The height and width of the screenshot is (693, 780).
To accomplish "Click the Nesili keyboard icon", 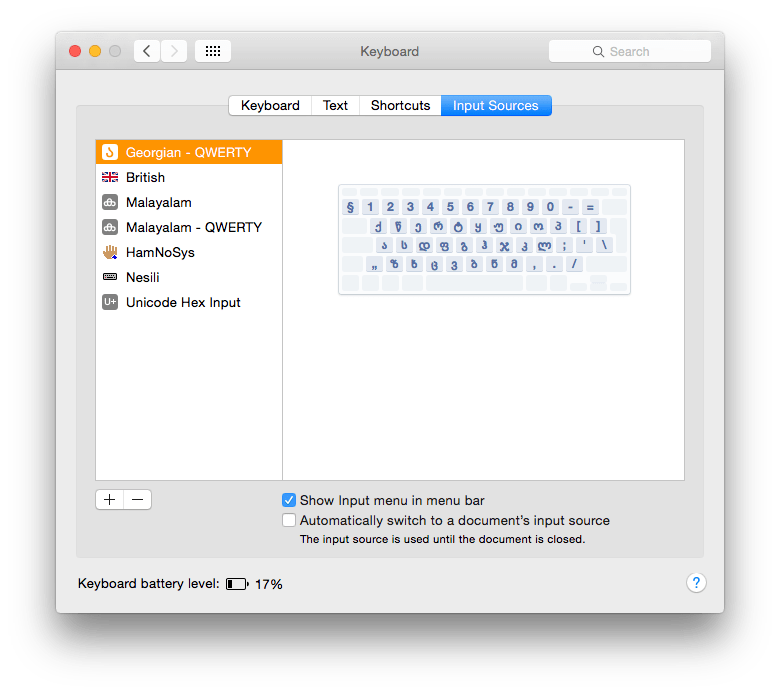I will pos(110,277).
